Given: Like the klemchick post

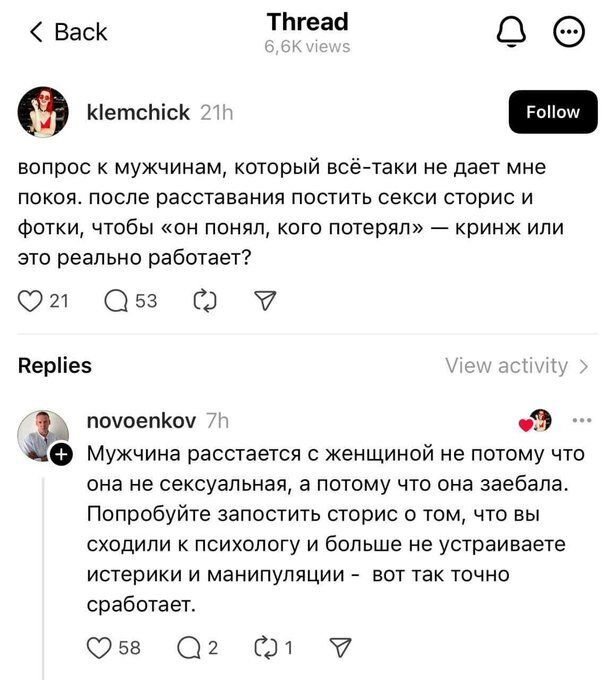Looking at the screenshot, I should click(x=32, y=299).
